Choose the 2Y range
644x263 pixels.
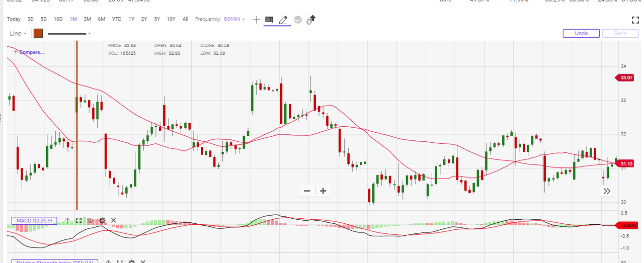click(x=144, y=19)
